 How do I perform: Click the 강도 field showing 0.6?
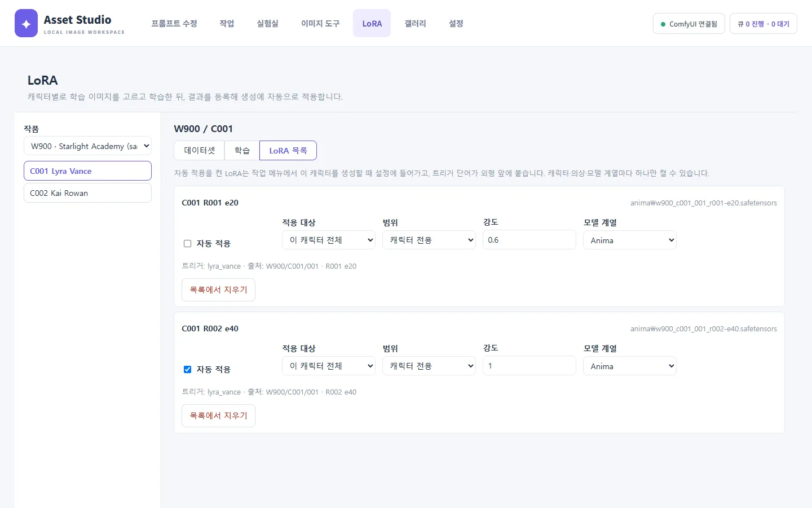click(529, 240)
